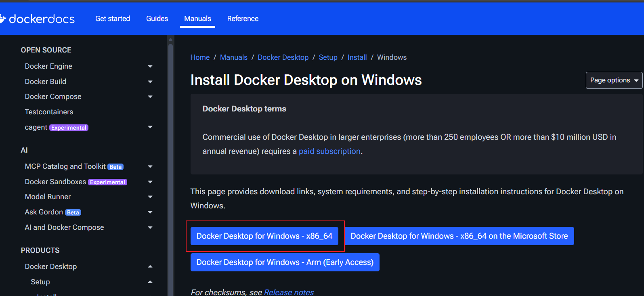Expand the Docker Build sidebar section
Image resolution: width=644 pixels, height=296 pixels.
point(150,82)
